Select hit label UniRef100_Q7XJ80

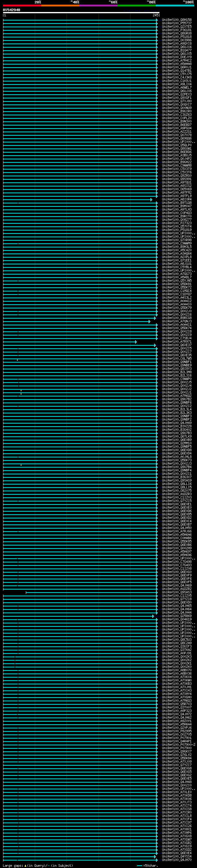(177, 101)
